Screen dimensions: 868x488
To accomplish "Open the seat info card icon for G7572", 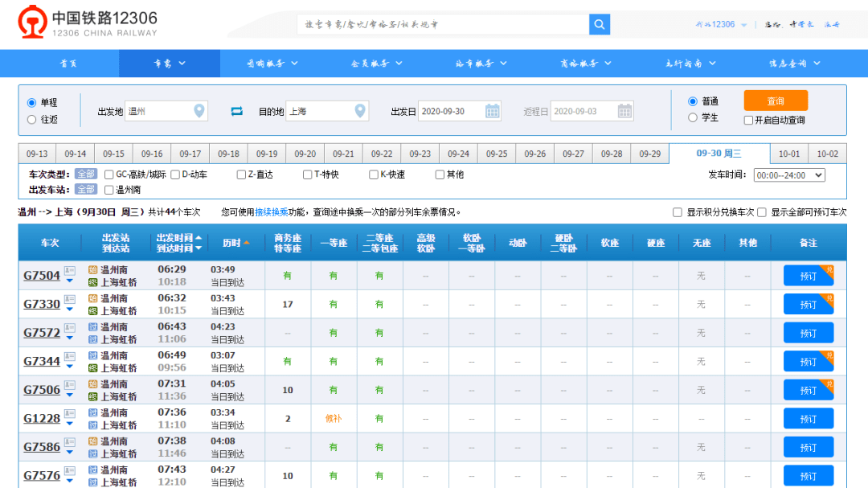I will [x=70, y=328].
